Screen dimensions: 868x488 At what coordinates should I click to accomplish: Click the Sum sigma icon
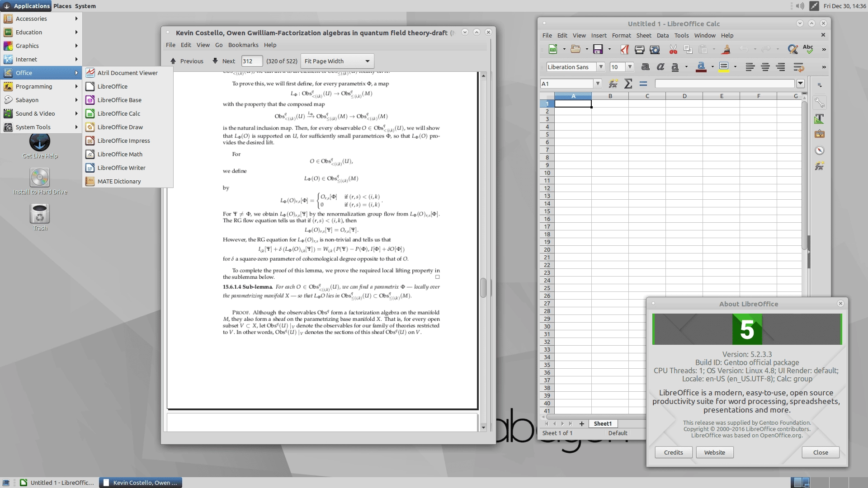628,84
